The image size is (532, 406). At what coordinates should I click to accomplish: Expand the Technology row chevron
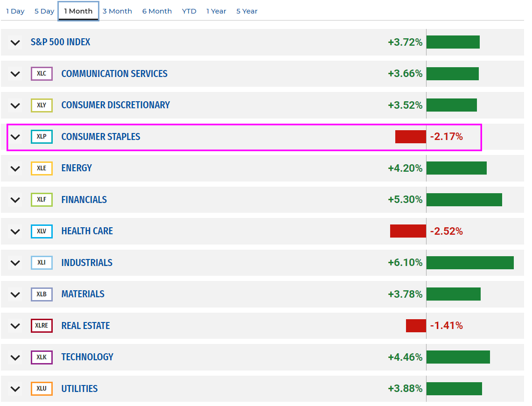15,357
